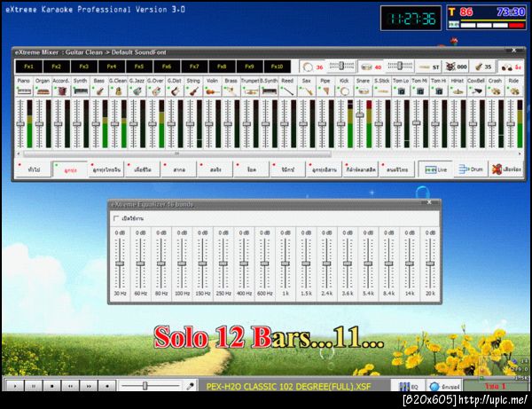Click the guitar 35 button
Screen dimensions: 532x409
pyautogui.click(x=483, y=67)
